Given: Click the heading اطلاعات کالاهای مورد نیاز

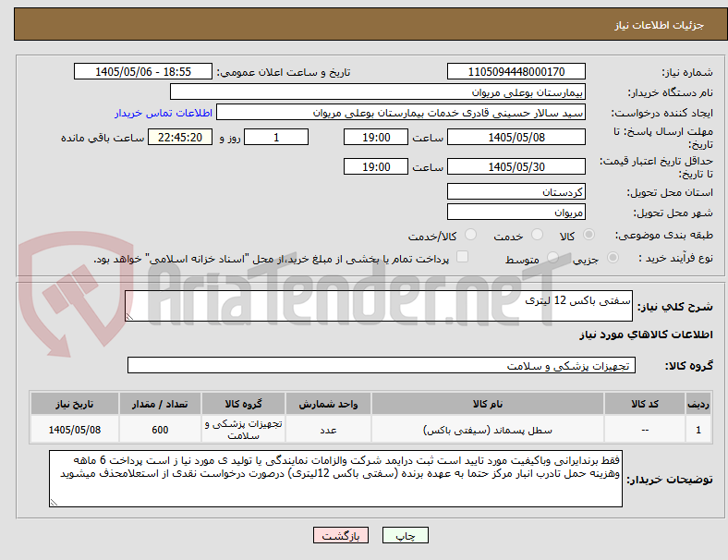Looking at the screenshot, I should 646,335.
